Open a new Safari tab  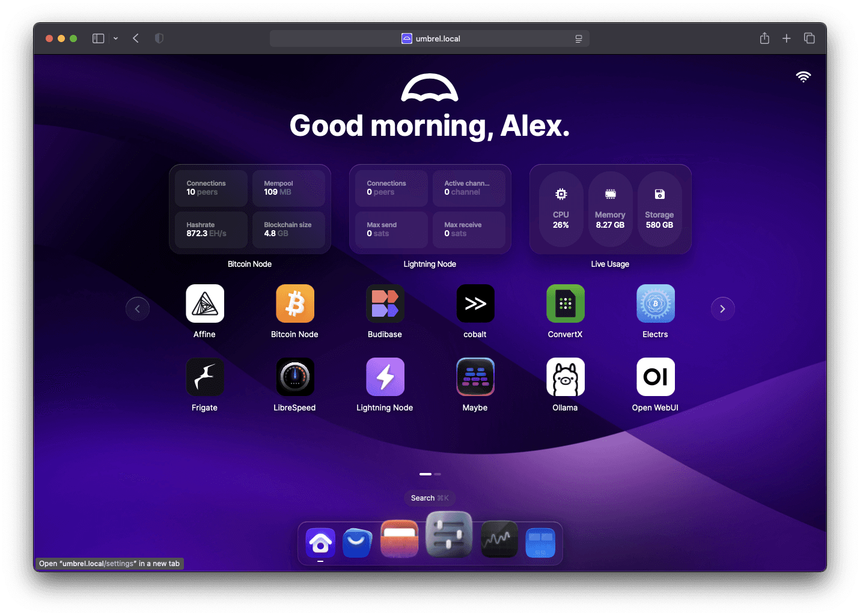tap(786, 38)
